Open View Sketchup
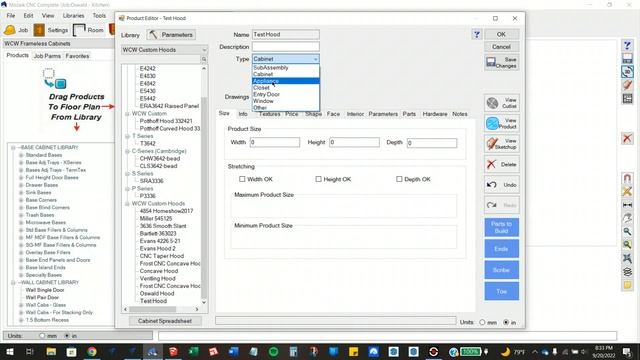The width and height of the screenshot is (640, 360). (501, 144)
